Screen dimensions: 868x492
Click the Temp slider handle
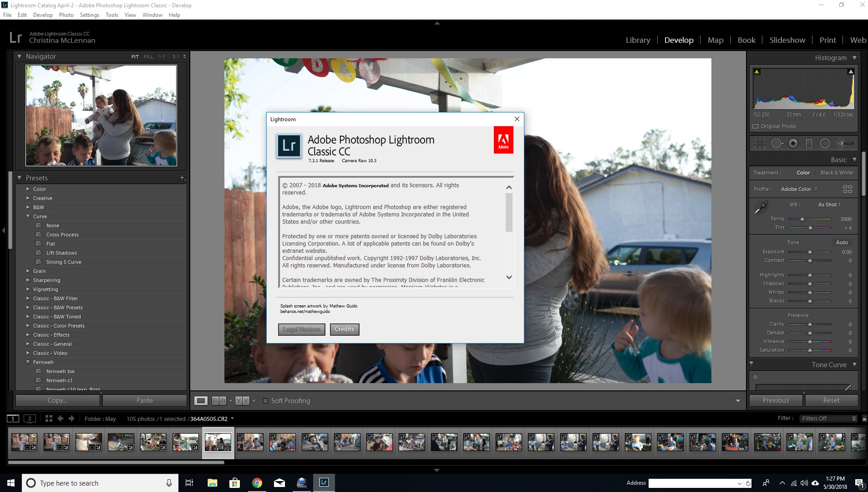point(802,219)
